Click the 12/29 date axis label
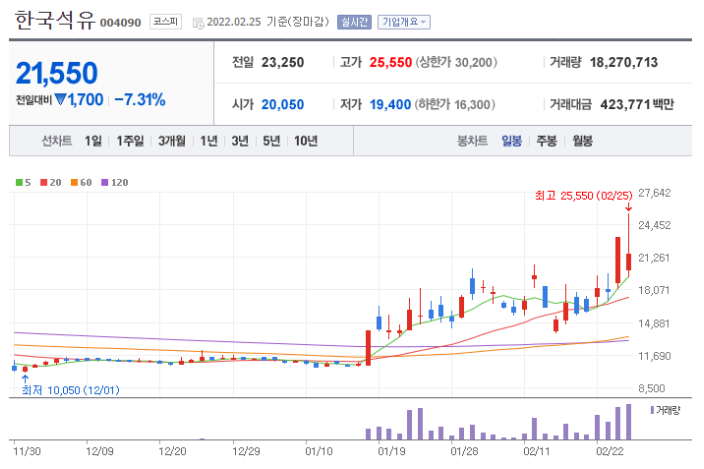Image resolution: width=704 pixels, height=469 pixels. 246,451
